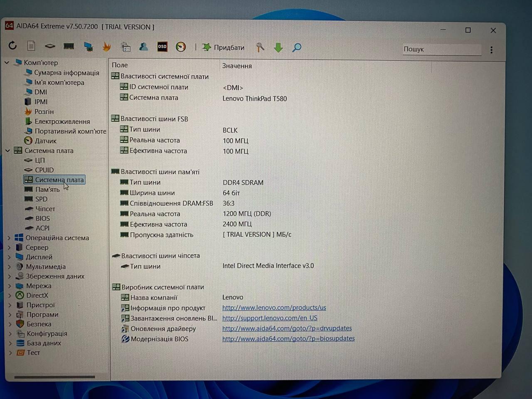Expand the Дисплей node
The height and width of the screenshot is (399, 532).
click(9, 257)
